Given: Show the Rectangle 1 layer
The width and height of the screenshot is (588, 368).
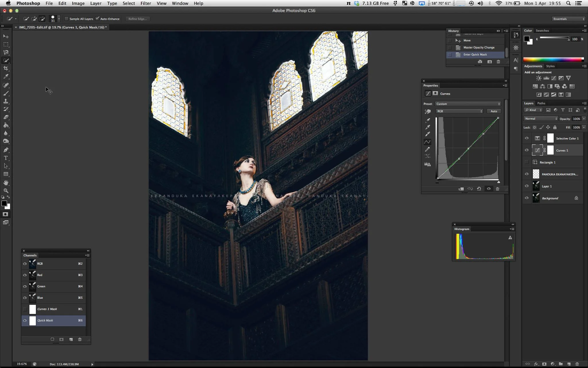Looking at the screenshot, I should point(527,162).
